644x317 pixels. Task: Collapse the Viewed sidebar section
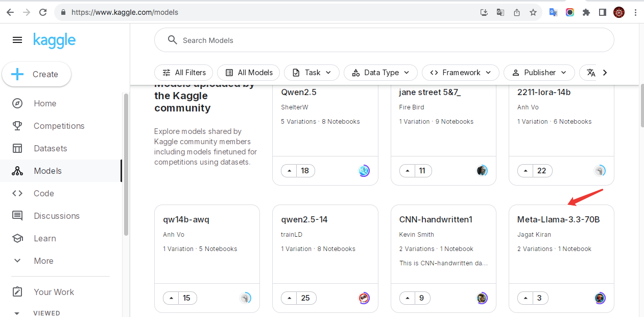17,313
